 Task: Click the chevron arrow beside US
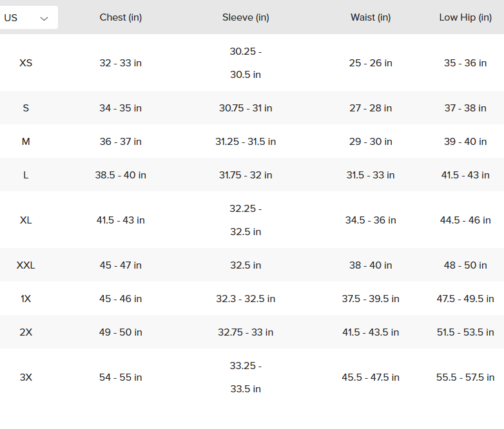click(x=44, y=18)
